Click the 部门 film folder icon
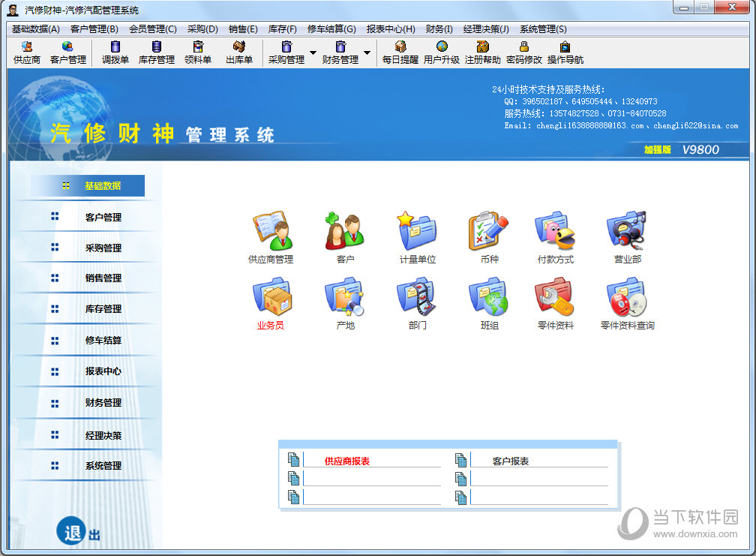 (x=417, y=296)
